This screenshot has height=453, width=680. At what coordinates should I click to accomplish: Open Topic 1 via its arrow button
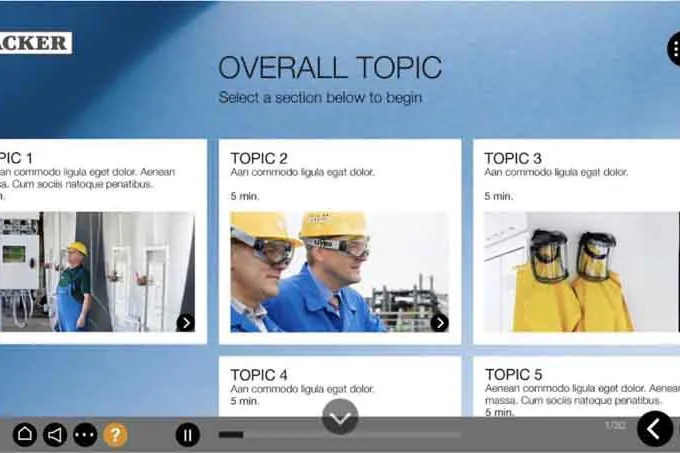coord(186,323)
